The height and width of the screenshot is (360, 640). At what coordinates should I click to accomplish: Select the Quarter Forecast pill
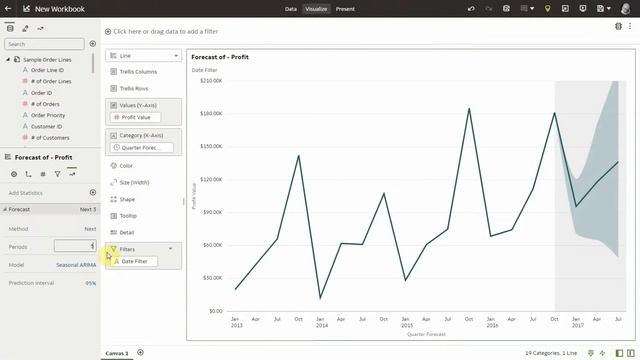[x=142, y=148]
